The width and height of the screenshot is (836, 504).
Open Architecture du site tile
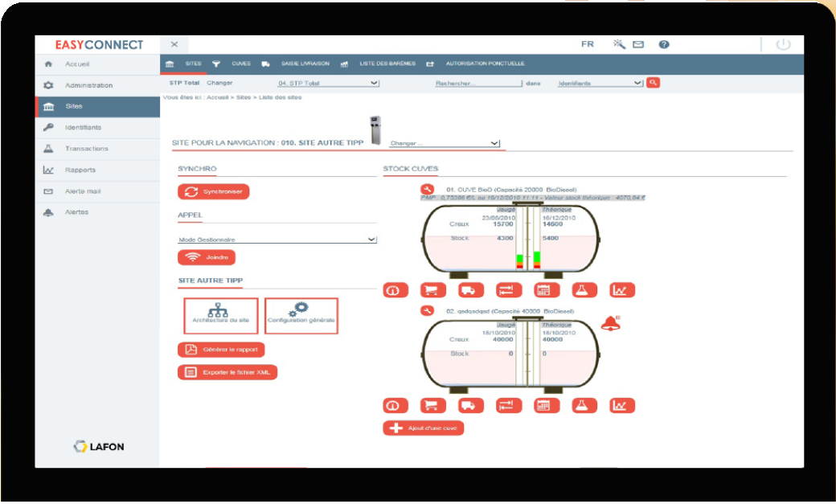coord(221,316)
